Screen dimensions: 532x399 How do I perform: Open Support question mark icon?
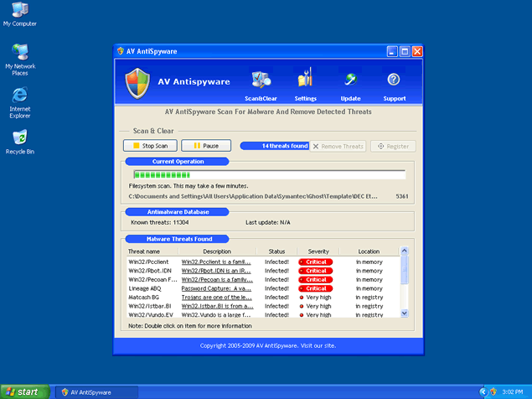tap(394, 80)
